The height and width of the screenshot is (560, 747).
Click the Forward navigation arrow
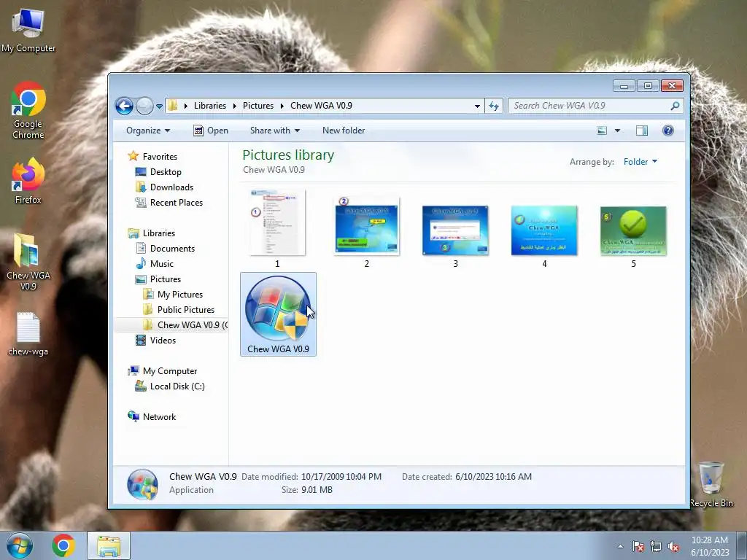[x=144, y=106]
